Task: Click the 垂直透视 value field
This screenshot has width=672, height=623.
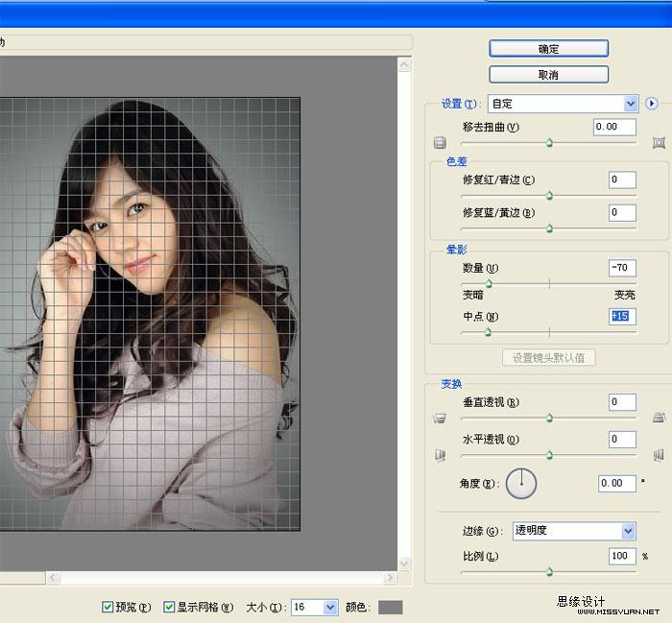Action: [x=622, y=402]
